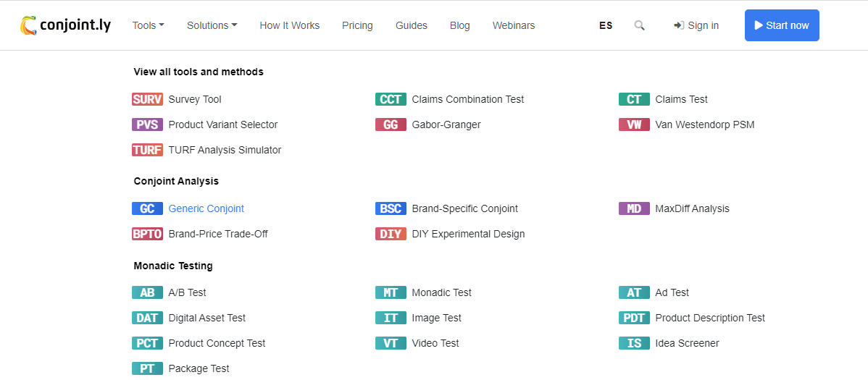Click the PCT badge icon
This screenshot has width=868, height=380.
point(147,344)
